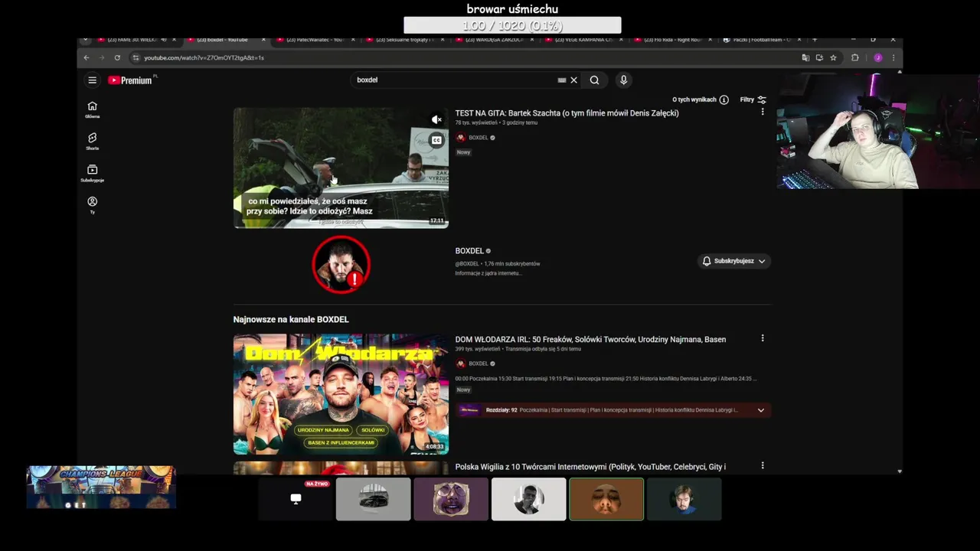Bookmark this page with the star icon
Image resolution: width=980 pixels, height=551 pixels.
coord(833,57)
